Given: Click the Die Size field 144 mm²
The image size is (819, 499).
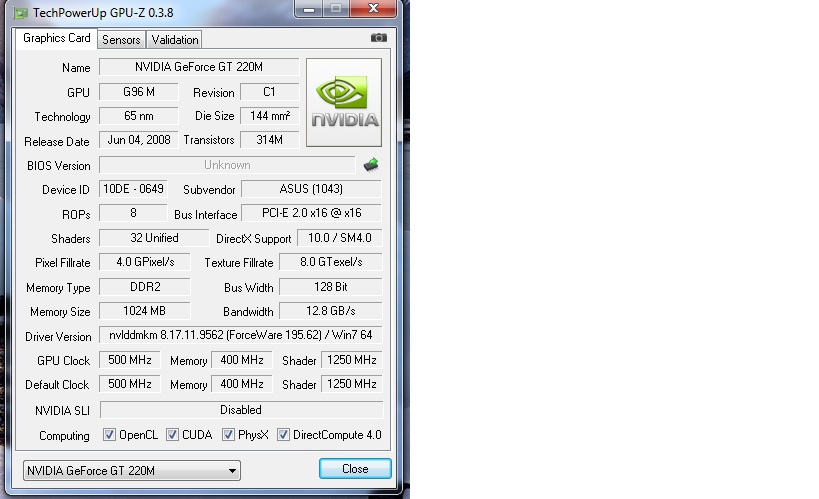Looking at the screenshot, I should coord(270,116).
